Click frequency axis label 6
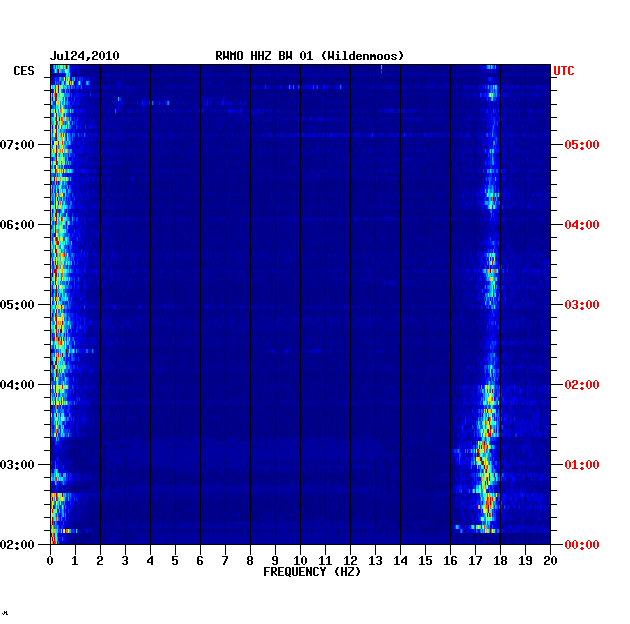This screenshot has height=624, width=630. [200, 561]
